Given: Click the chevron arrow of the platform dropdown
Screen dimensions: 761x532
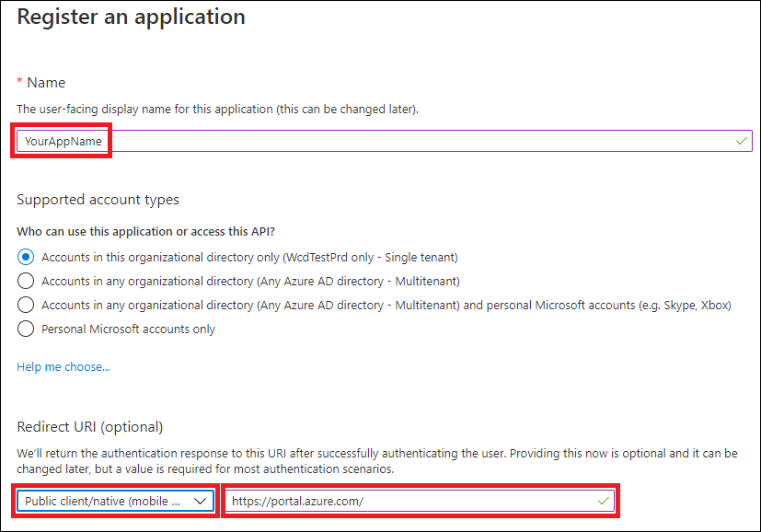Looking at the screenshot, I should (202, 501).
